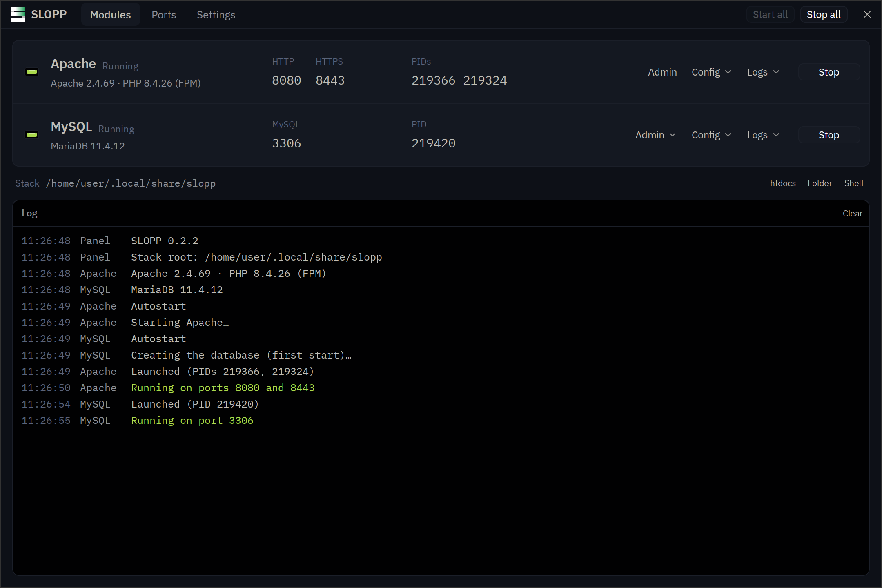Click the Stop all button
882x588 pixels.
(824, 15)
